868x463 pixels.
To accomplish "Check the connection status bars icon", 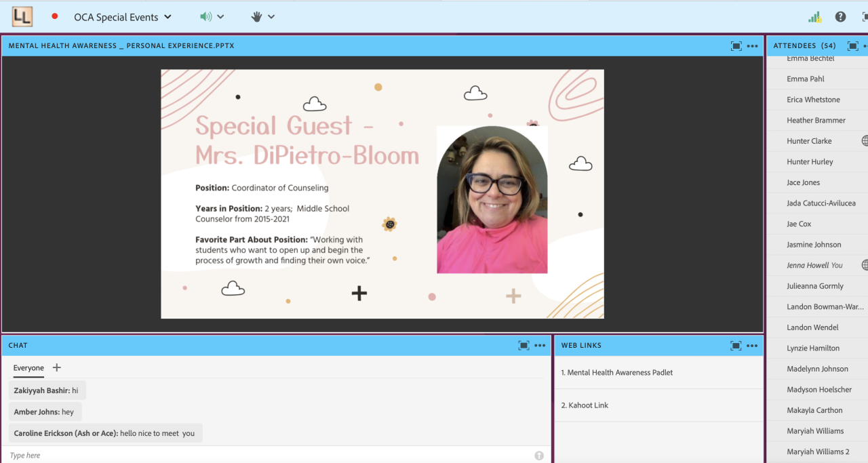I will [x=814, y=17].
